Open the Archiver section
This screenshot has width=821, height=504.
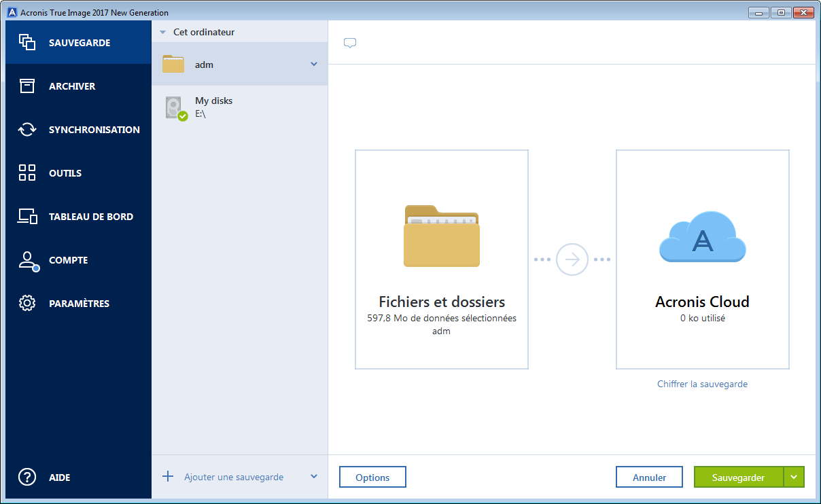(x=27, y=86)
